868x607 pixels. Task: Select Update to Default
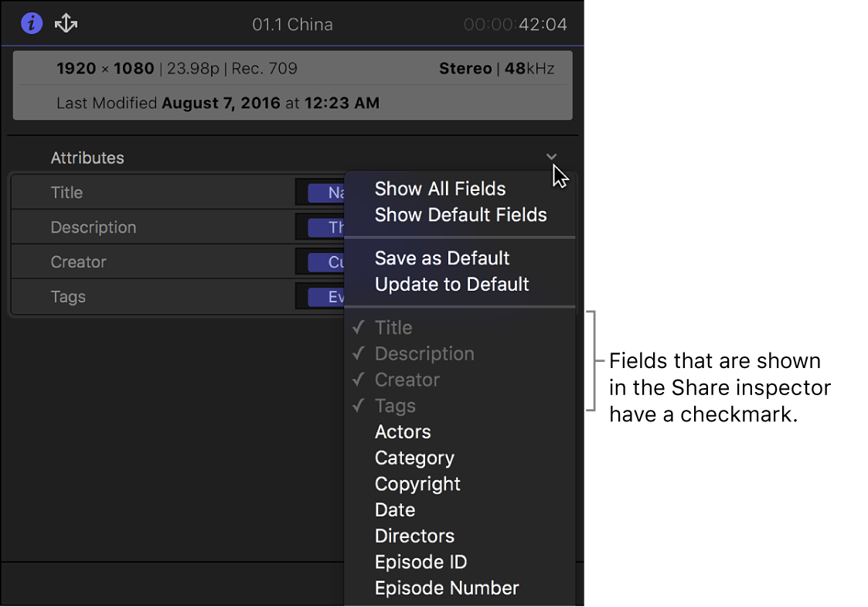451,284
